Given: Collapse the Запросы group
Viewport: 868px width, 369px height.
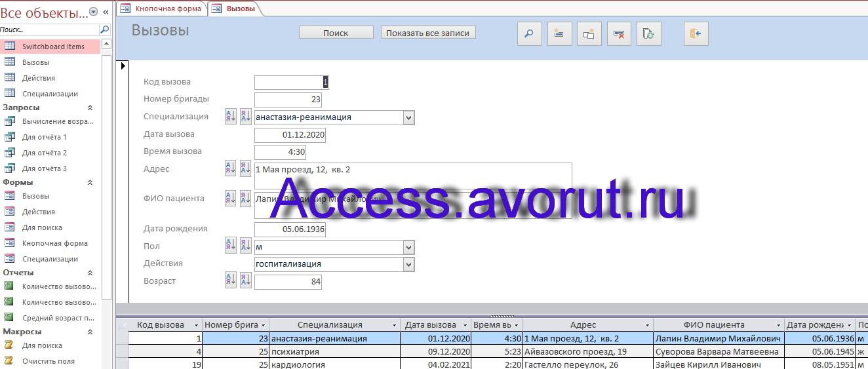Looking at the screenshot, I should 90,107.
